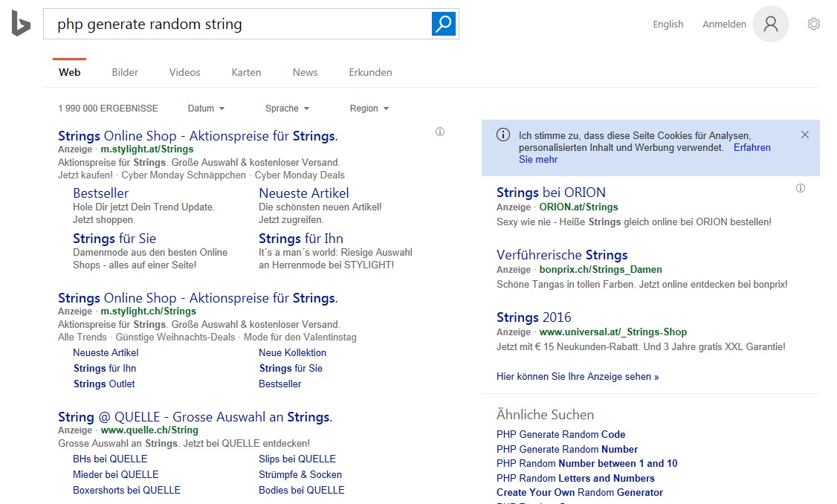Click the blue search magnifier button

444,24
